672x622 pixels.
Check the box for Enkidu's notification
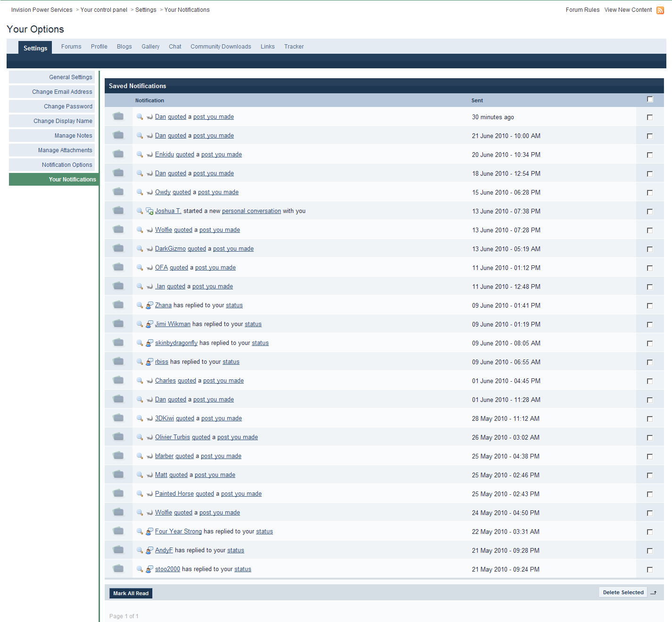point(650,155)
